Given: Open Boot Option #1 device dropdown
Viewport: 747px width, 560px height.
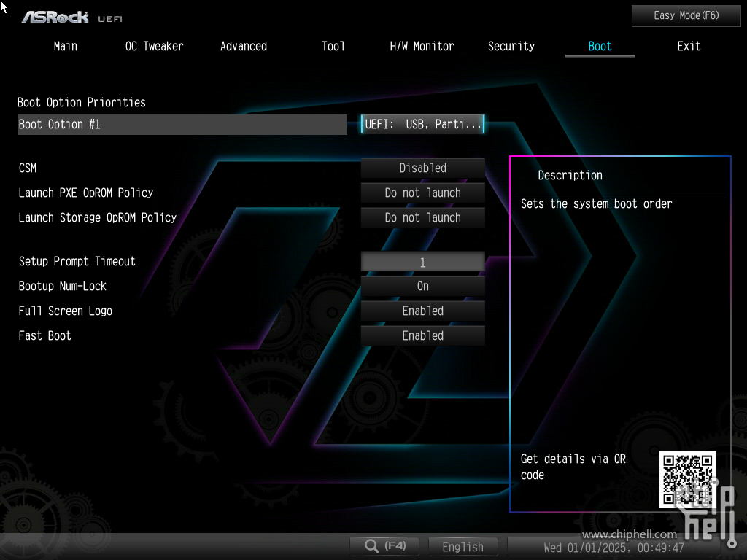Looking at the screenshot, I should point(422,124).
